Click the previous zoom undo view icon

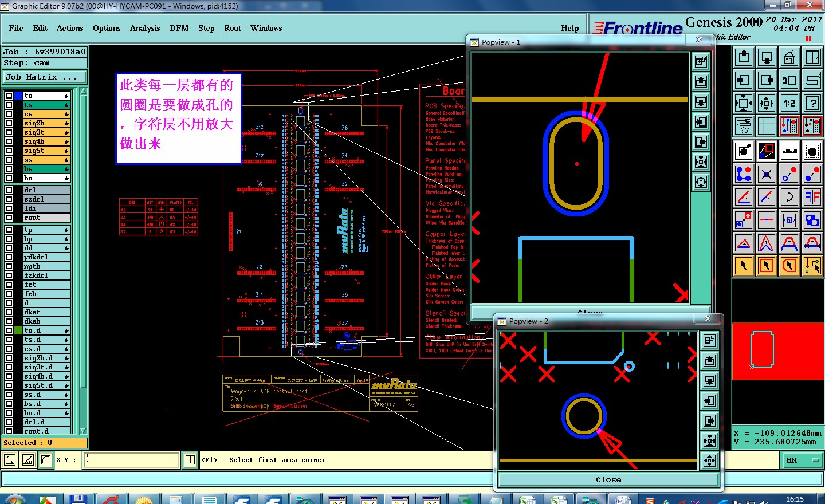click(789, 80)
